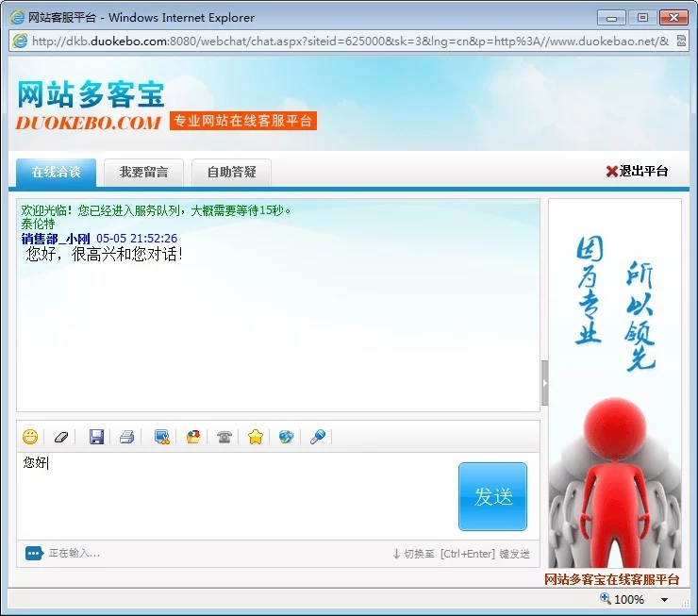The image size is (698, 616).
Task: Click the globe icon in chat toolbar
Action: [286, 437]
